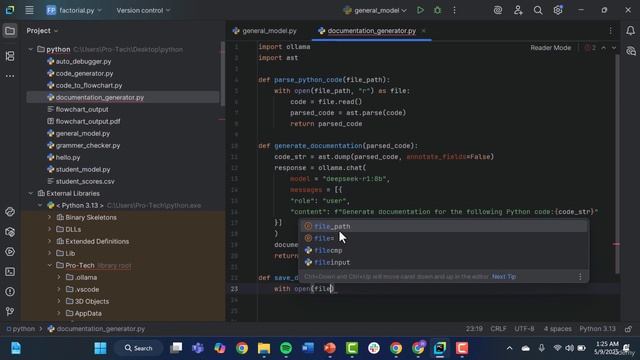Open Code With Me user icon

click(518, 10)
